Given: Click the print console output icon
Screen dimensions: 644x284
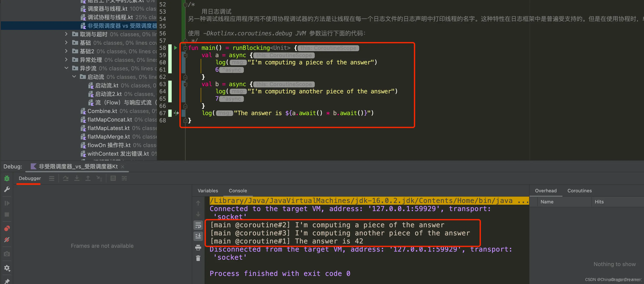Looking at the screenshot, I should click(x=198, y=247).
